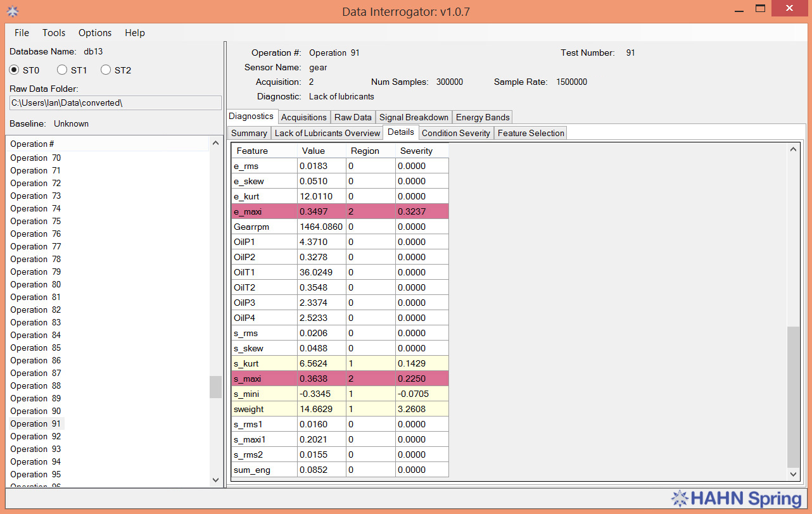Click details table scroll up arrow
This screenshot has height=514, width=812.
[793, 149]
